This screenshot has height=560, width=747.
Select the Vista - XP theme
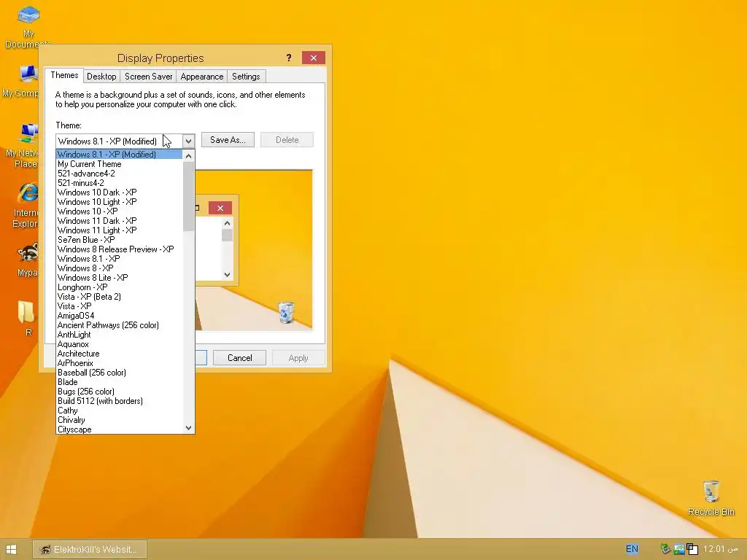[119, 306]
